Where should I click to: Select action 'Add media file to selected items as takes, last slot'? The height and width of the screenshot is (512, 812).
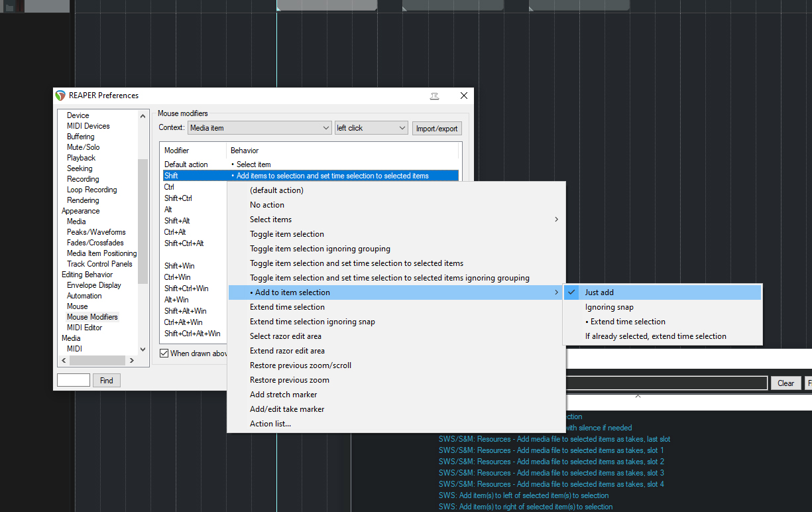[x=554, y=439]
